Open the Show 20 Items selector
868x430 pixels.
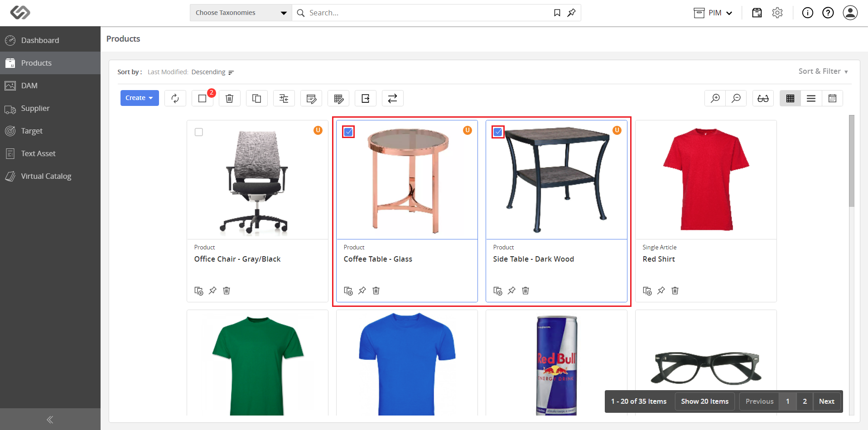click(x=705, y=401)
